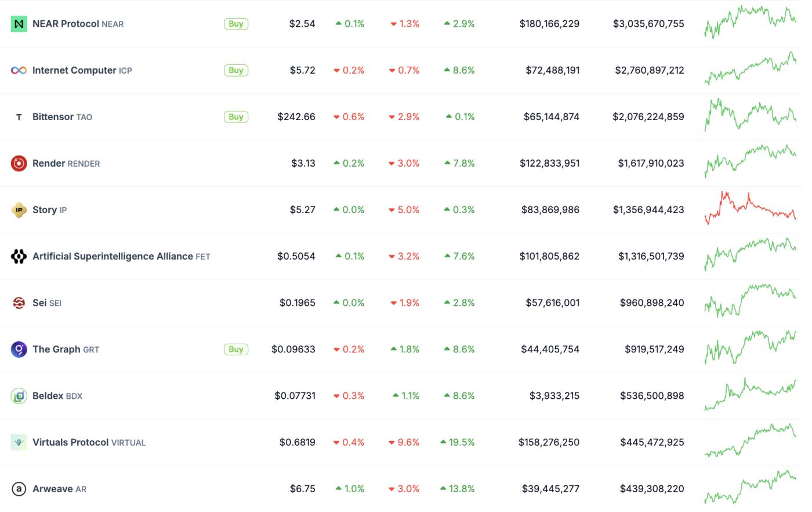Click the Arweave circled-a logo
The width and height of the screenshot is (812, 512).
19,489
